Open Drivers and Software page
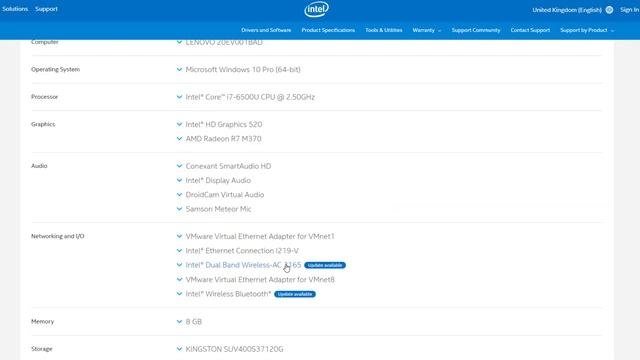Viewport: 640px width, 360px height. click(266, 30)
